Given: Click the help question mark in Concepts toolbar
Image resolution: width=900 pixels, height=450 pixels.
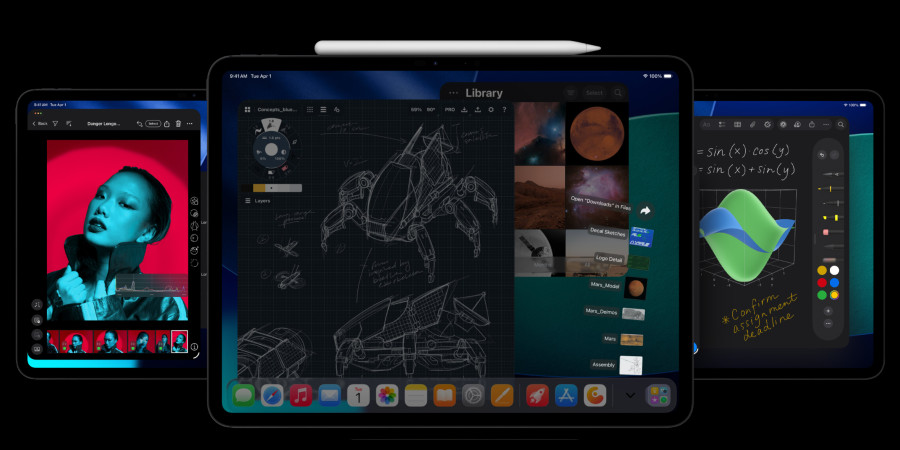Looking at the screenshot, I should tap(504, 110).
